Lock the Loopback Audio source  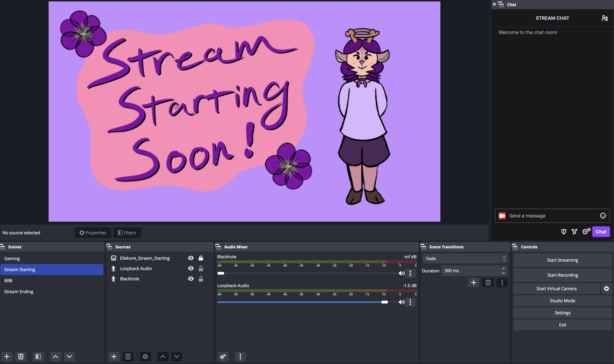coord(201,269)
